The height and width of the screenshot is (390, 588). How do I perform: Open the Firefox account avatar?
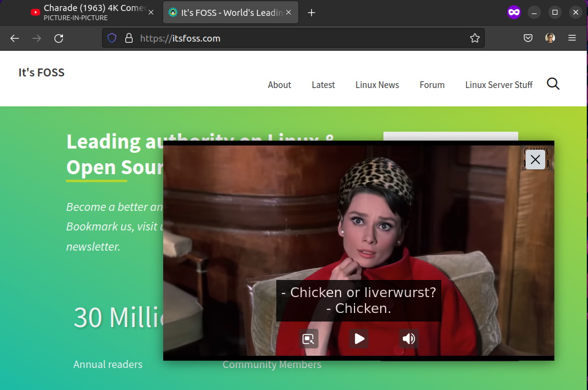(550, 38)
